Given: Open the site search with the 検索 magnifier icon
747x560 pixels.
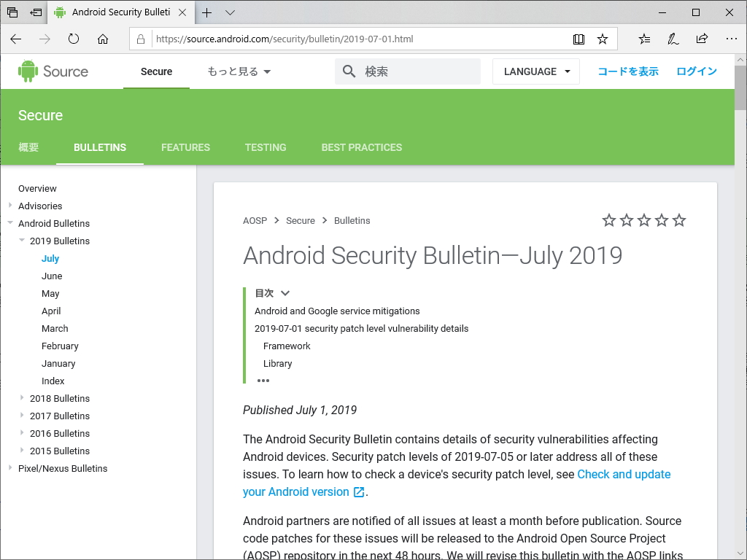Looking at the screenshot, I should pyautogui.click(x=349, y=71).
